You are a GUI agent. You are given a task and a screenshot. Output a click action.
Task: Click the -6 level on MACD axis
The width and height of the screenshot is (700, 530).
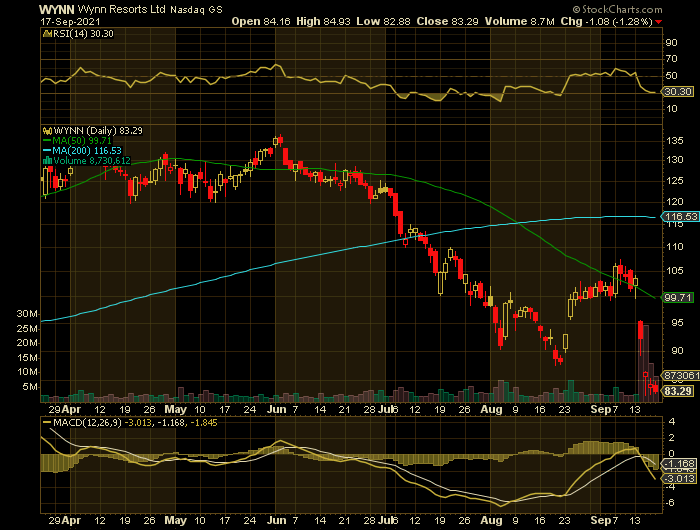click(671, 503)
